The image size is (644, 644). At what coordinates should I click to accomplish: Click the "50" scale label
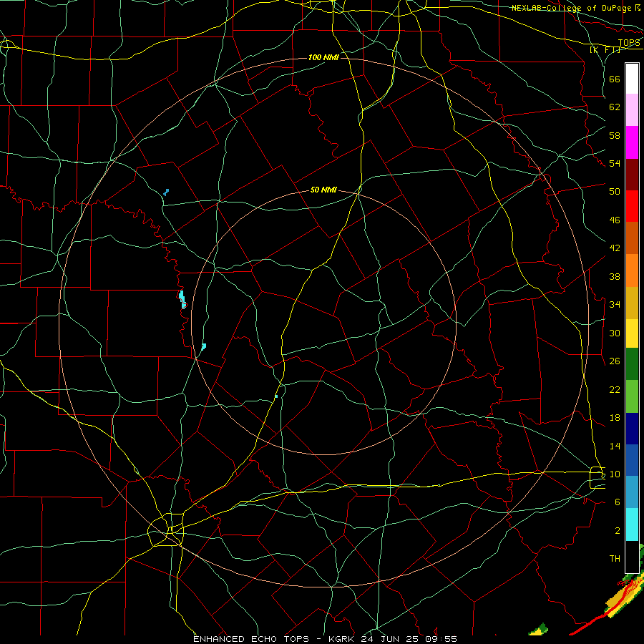point(615,192)
